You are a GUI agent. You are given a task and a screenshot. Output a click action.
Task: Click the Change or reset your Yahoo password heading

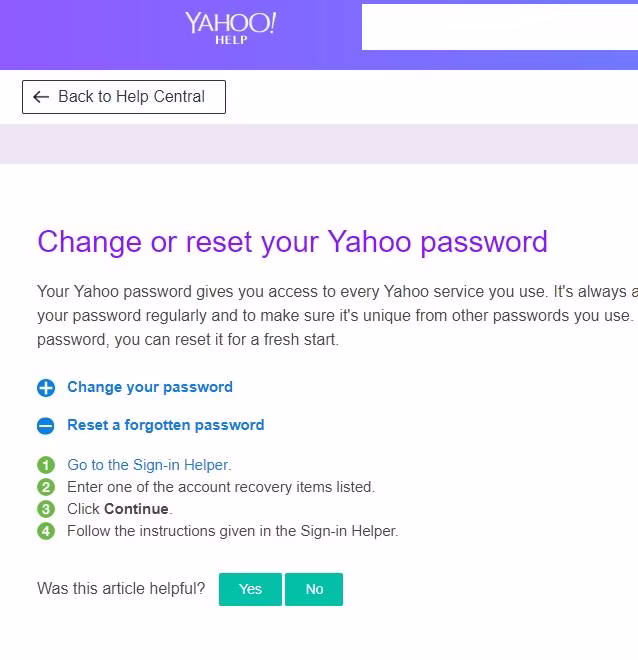[x=292, y=242]
